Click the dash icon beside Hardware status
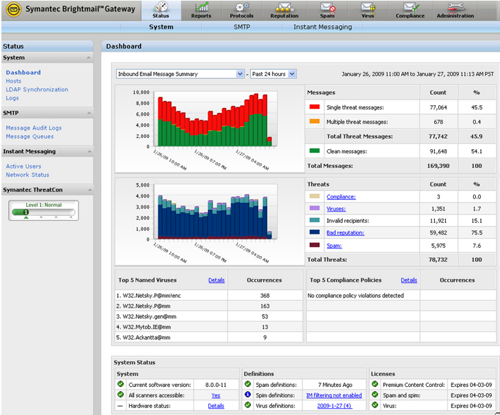The width and height of the screenshot is (500, 415). [x=120, y=406]
